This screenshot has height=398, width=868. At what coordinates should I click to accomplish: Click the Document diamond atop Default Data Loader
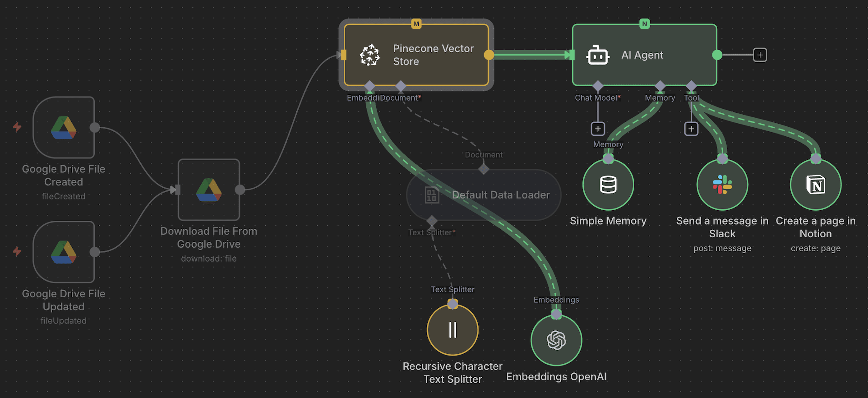[484, 169]
